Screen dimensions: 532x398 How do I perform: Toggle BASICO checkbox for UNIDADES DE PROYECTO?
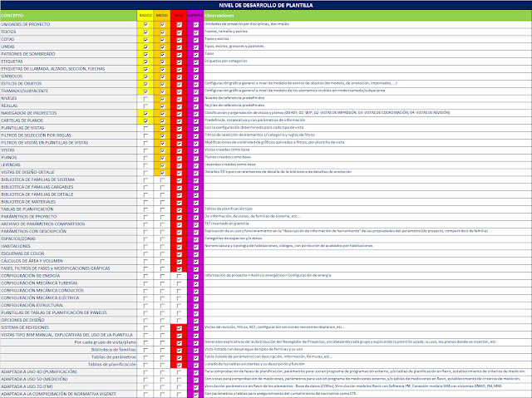145,25
